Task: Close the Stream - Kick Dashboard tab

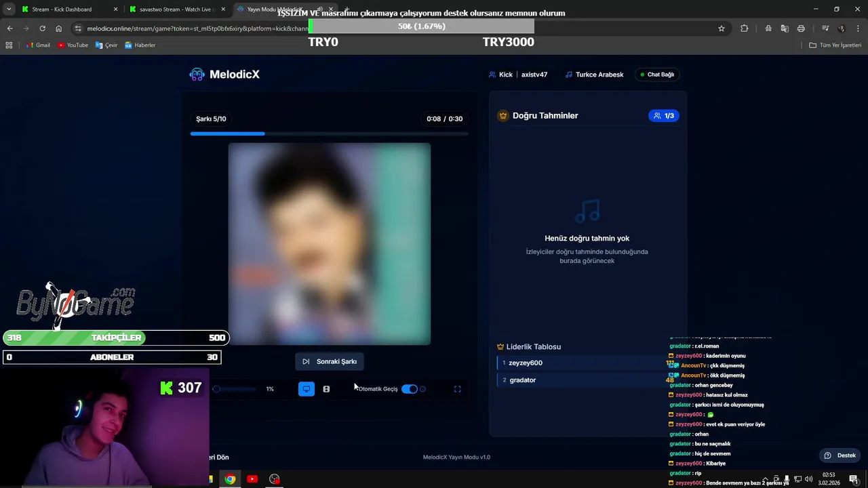Action: pos(115,9)
